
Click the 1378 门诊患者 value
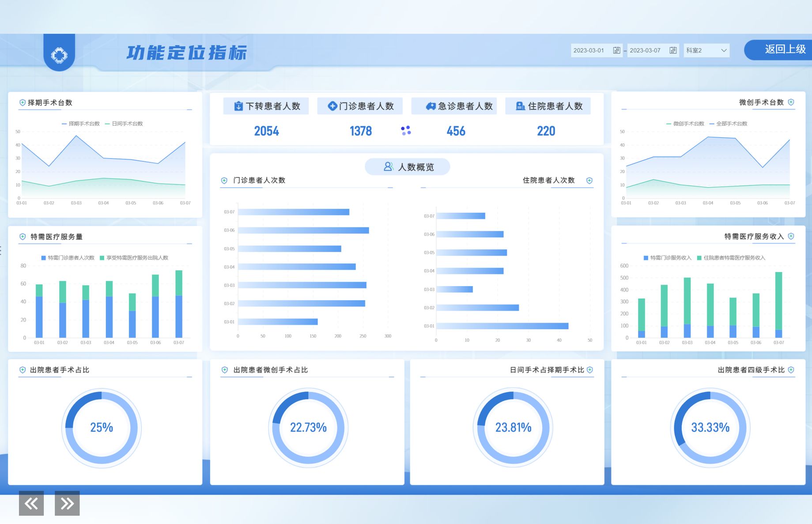[361, 131]
